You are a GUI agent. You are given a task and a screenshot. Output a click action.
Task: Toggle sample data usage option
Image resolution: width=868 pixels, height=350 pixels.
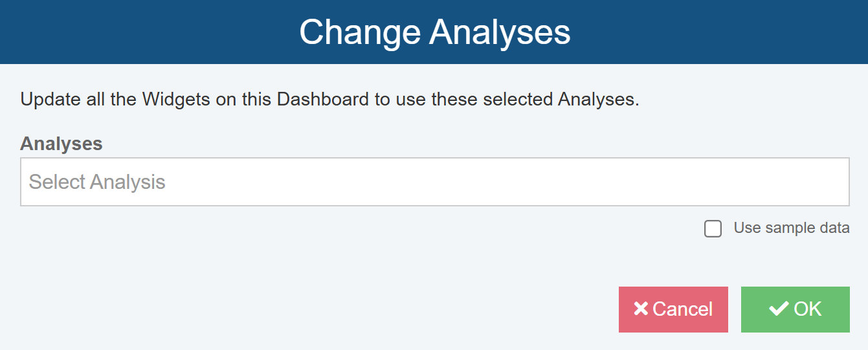713,229
